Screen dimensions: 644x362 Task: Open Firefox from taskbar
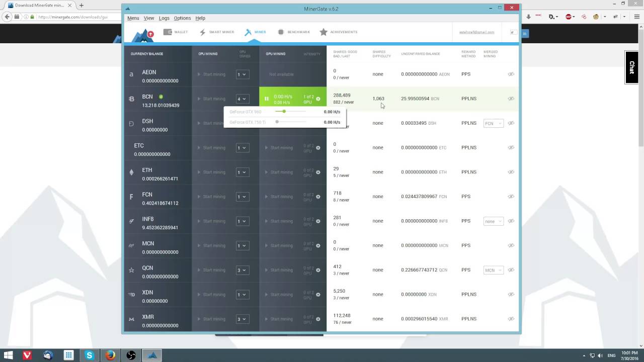(x=110, y=355)
